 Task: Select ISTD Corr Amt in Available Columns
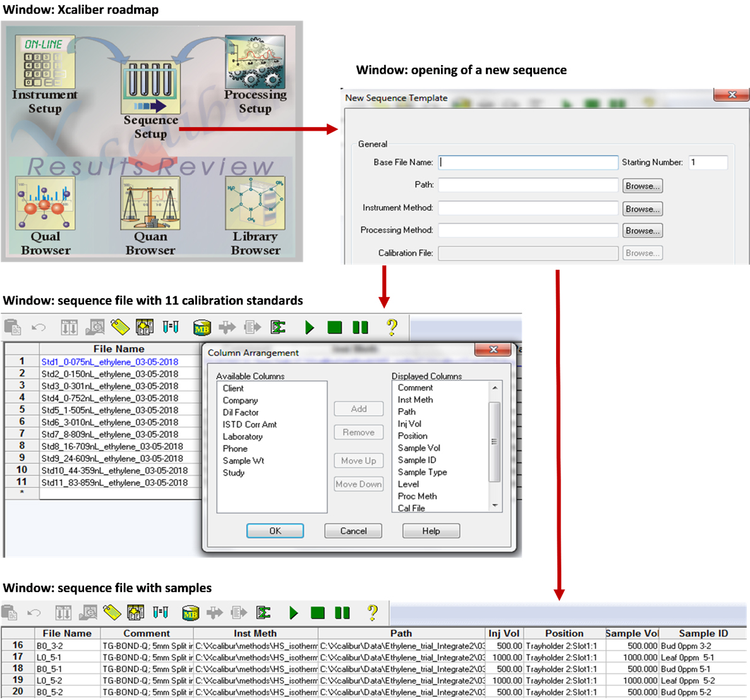point(250,425)
